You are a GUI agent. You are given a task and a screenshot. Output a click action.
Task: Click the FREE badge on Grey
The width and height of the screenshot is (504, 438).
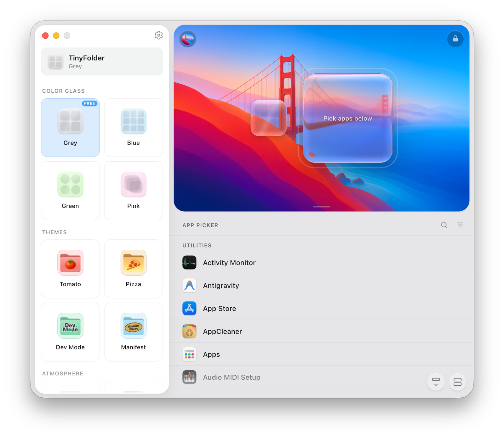point(89,103)
